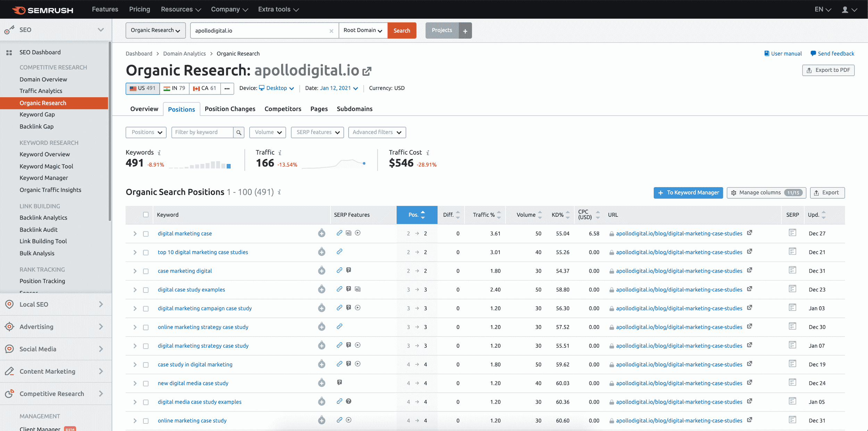
Task: Open URL in new tab for 'online marketing strategy case study'
Action: coord(750,326)
